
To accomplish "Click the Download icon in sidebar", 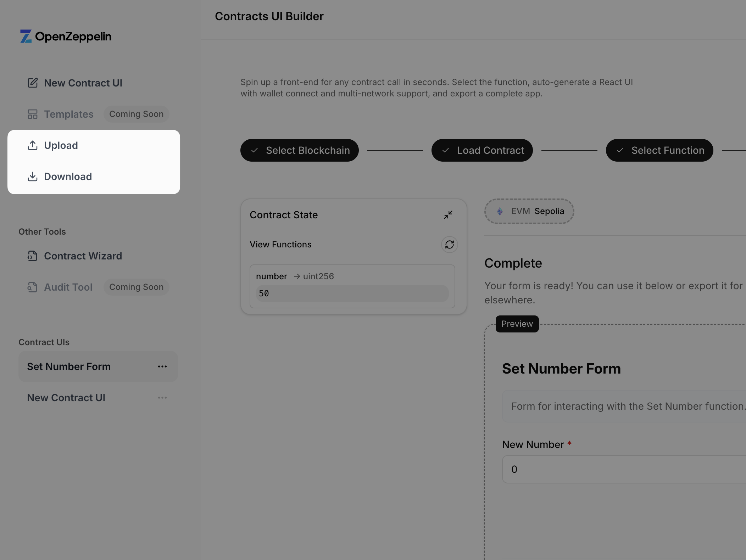I will point(33,177).
